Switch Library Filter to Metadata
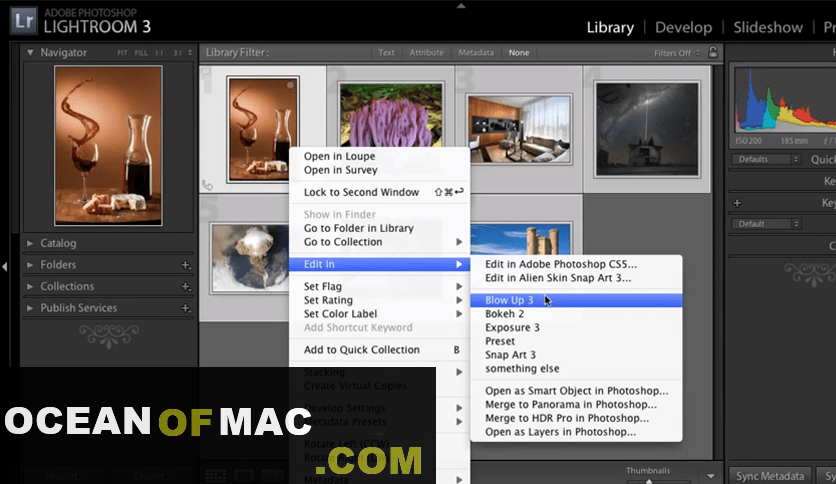 476,52
